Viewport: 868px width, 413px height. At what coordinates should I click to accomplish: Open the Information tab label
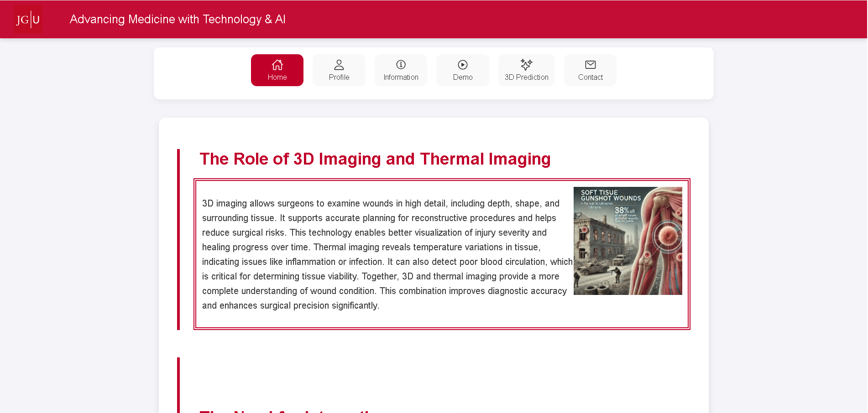click(x=401, y=77)
